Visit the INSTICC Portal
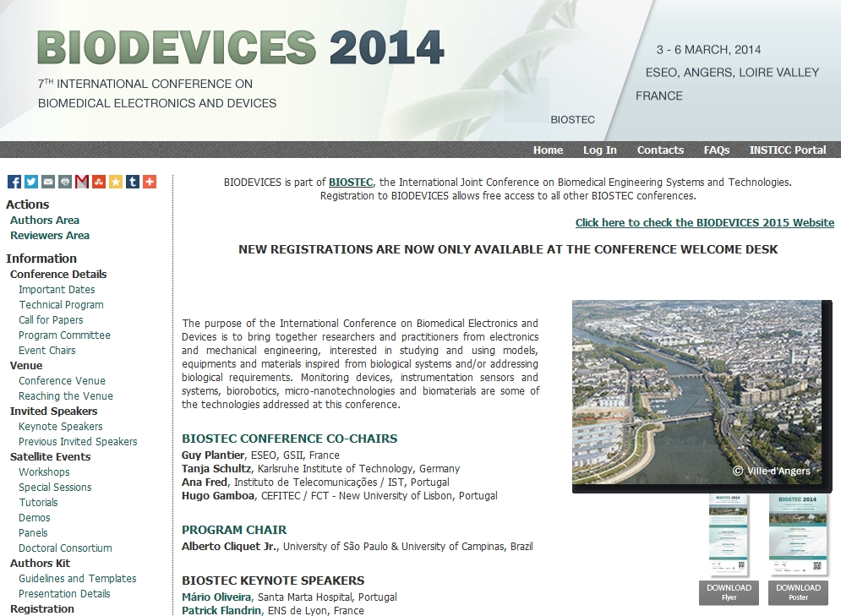This screenshot has height=616, width=841. [x=787, y=150]
